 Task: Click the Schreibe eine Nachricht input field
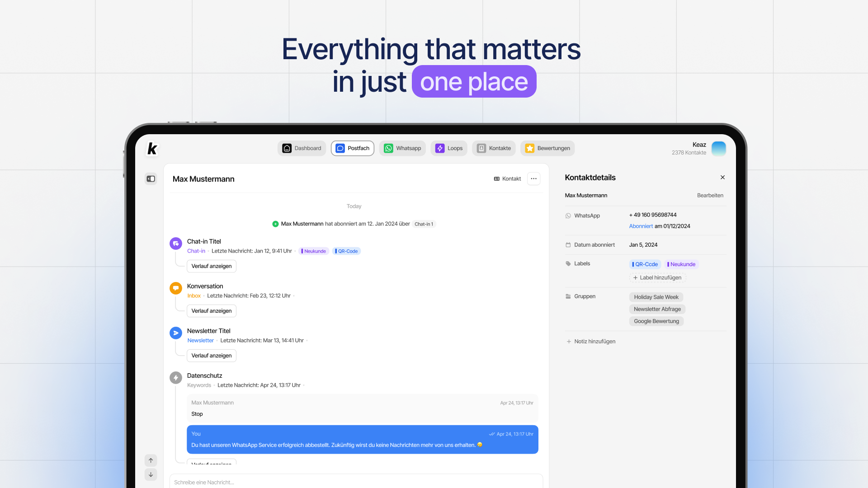point(316,482)
